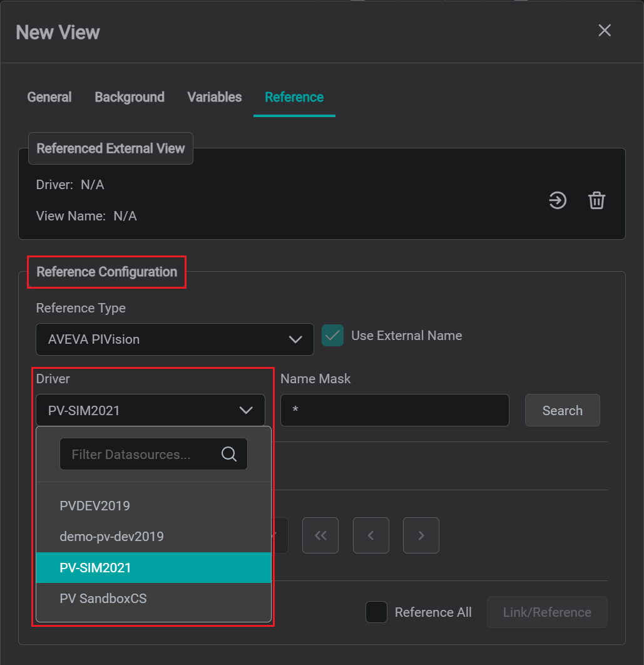Go to first page with double-chevron button
This screenshot has height=665, width=644.
(x=320, y=535)
